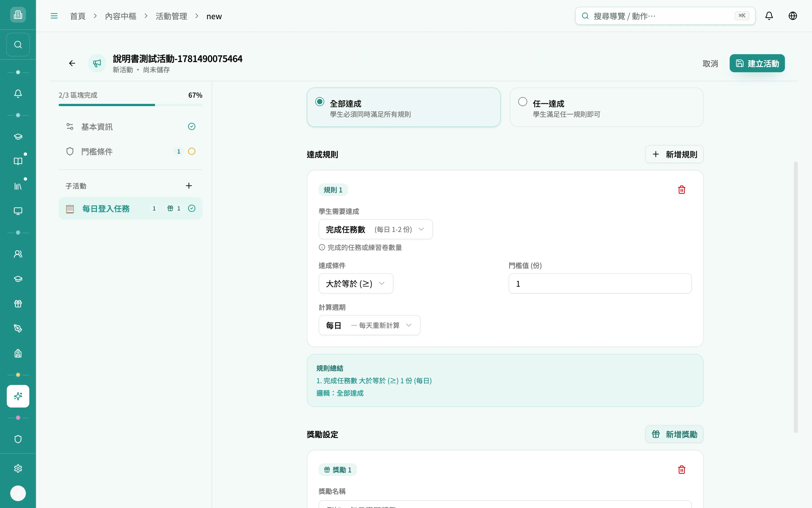The image size is (812, 508).
Task: Go to 首頁 breadcrumb
Action: coord(78,16)
